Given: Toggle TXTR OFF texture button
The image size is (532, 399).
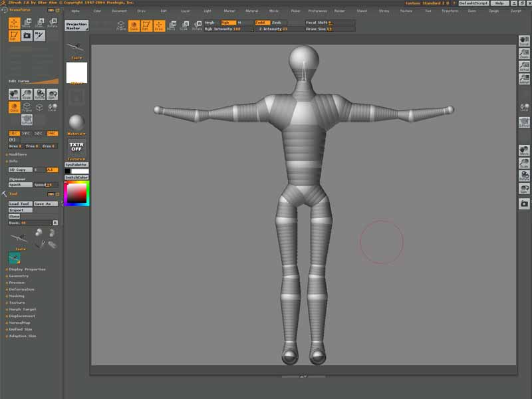Looking at the screenshot, I should (x=76, y=146).
